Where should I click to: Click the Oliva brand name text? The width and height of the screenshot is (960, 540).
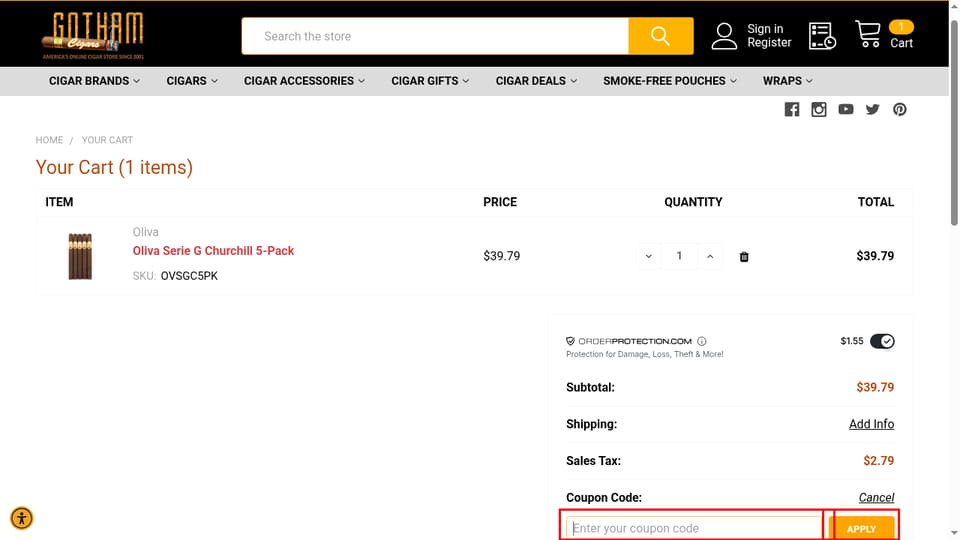(146, 232)
